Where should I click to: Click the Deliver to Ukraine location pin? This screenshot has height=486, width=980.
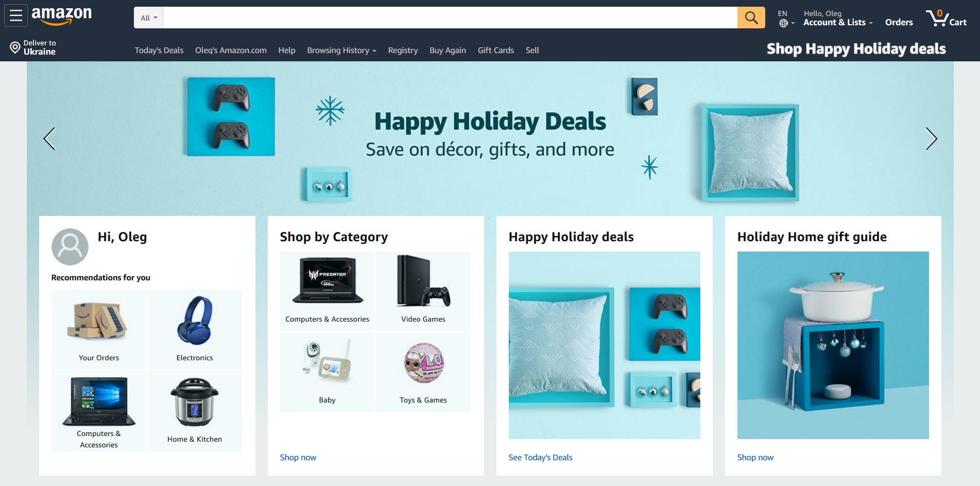[15, 47]
